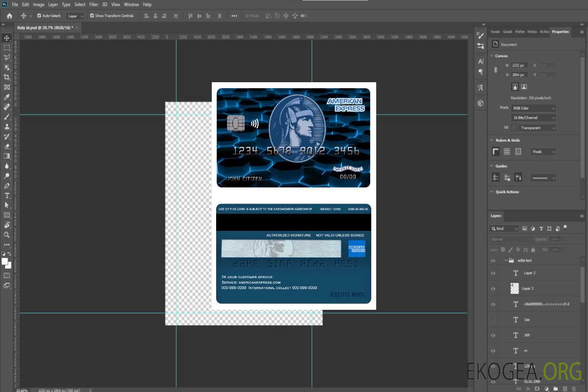This screenshot has width=588, height=392.
Task: Click the canvas Fill color swatch
Action: tap(514, 128)
